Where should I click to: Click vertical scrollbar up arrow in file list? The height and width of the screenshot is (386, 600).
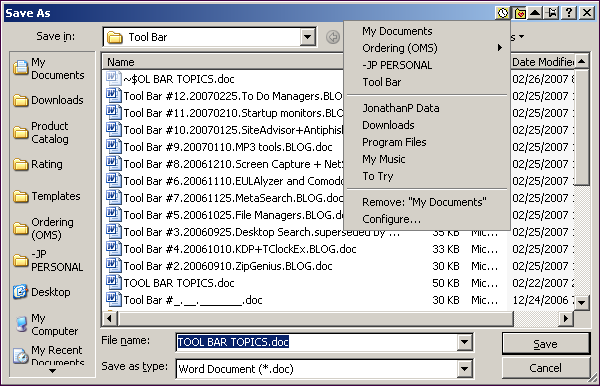point(582,61)
